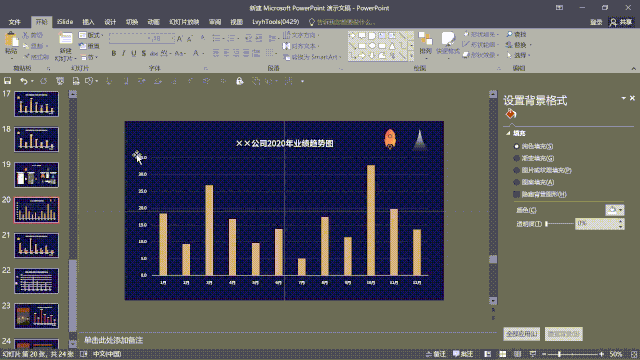Click the zoom slider handle
Image resolution: width=640 pixels, height=360 pixels.
(x=560, y=354)
